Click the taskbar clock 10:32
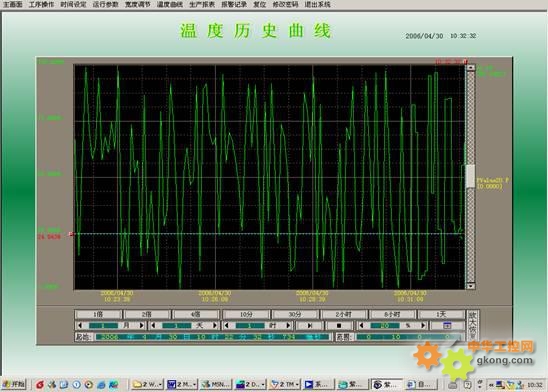The image size is (548, 392). 535,385
